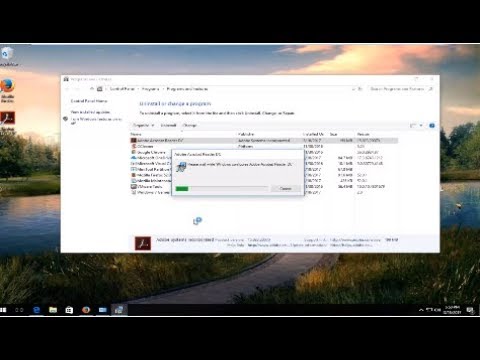Open Turn Windows features on or off
This screenshot has width=480, height=360.
tap(96, 121)
